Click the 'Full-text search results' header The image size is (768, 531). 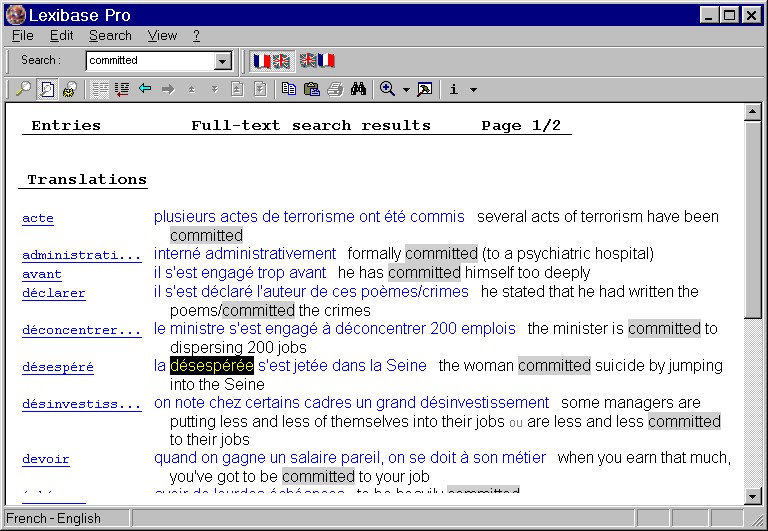311,125
